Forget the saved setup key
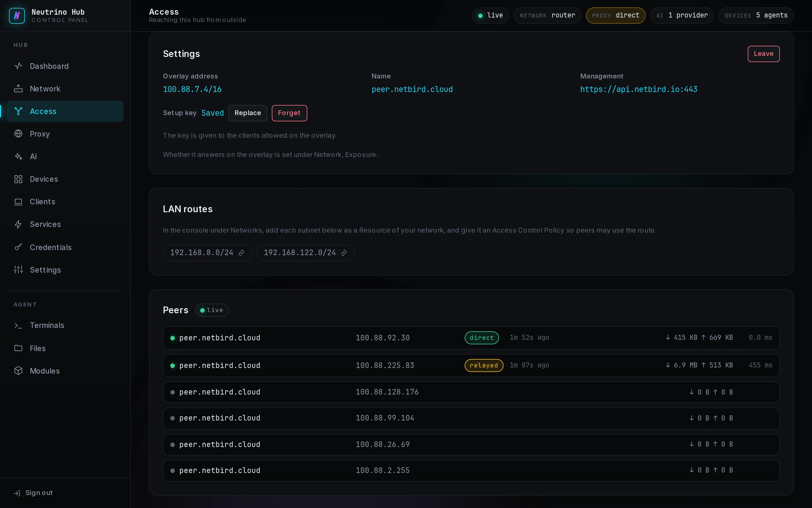Screen dimensions: 812x508 coord(289,113)
